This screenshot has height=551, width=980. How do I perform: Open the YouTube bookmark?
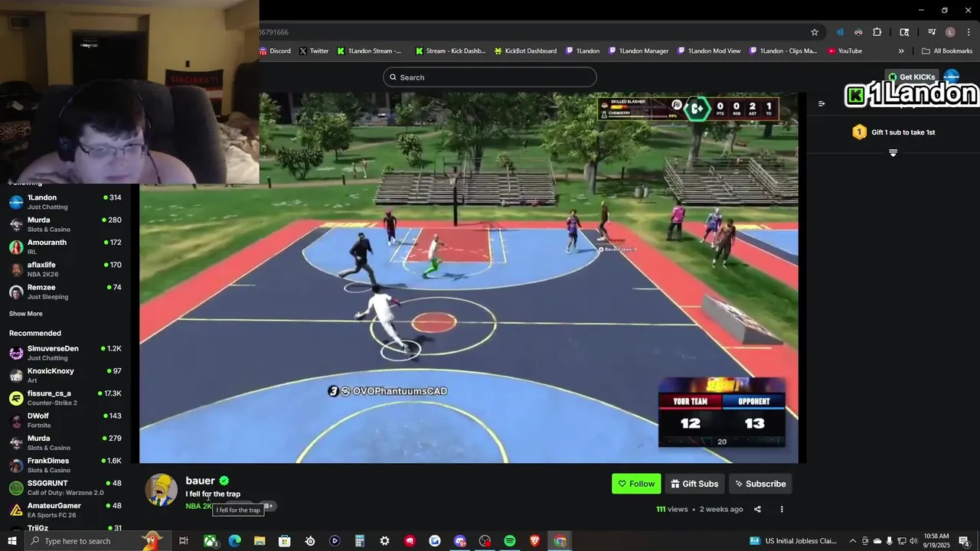pos(844,51)
